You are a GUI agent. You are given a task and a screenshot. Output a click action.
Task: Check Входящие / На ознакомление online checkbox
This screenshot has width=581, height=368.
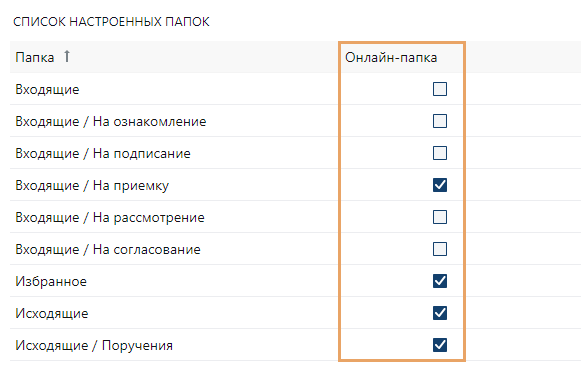[440, 121]
